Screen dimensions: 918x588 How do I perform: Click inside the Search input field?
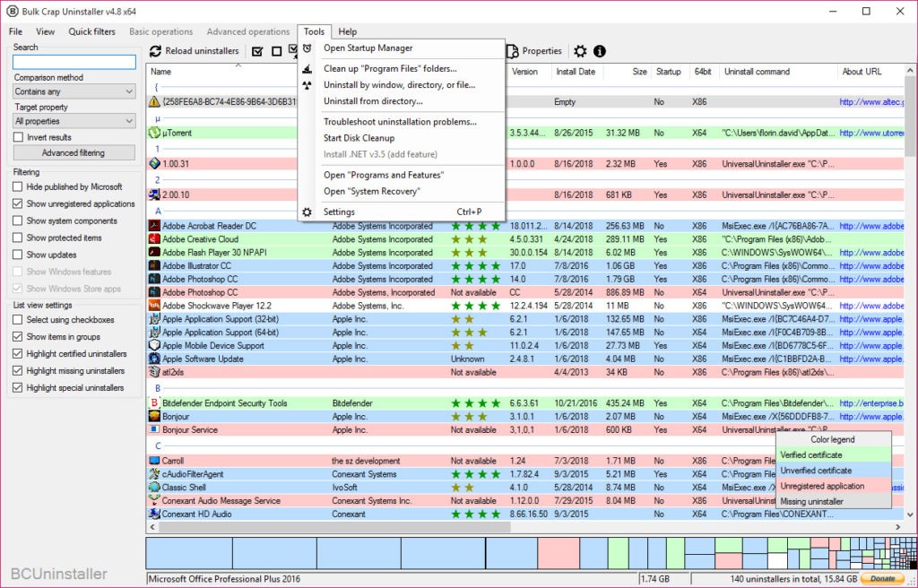[74, 62]
